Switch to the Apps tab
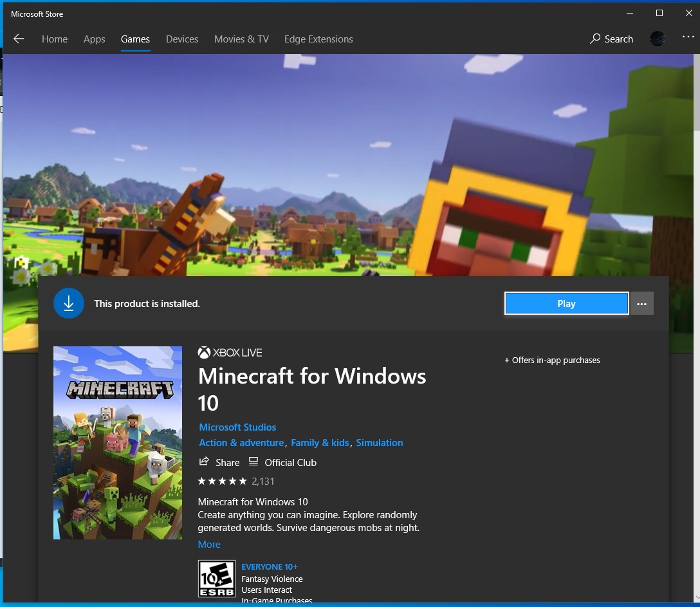Screen dimensions: 700x607 (x=94, y=39)
